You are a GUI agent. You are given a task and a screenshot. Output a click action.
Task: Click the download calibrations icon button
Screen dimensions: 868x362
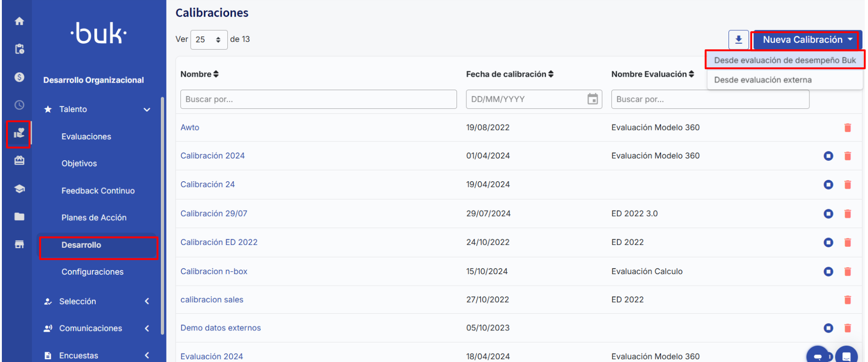(738, 40)
